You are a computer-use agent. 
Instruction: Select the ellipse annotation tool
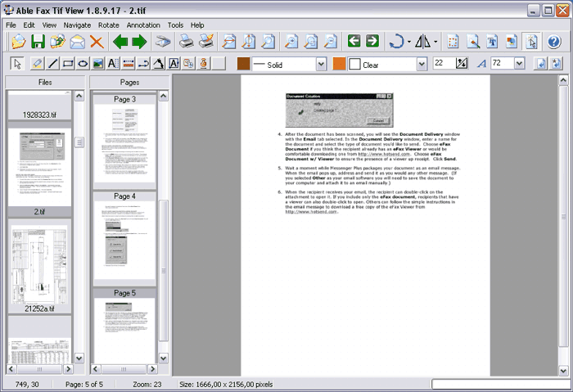83,64
